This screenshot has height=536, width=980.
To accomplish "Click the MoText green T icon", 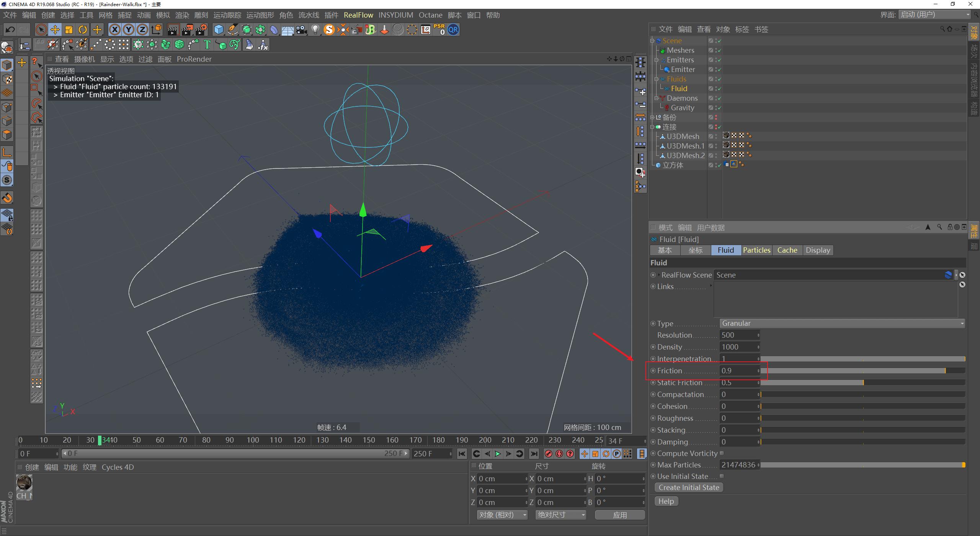I will [x=207, y=45].
